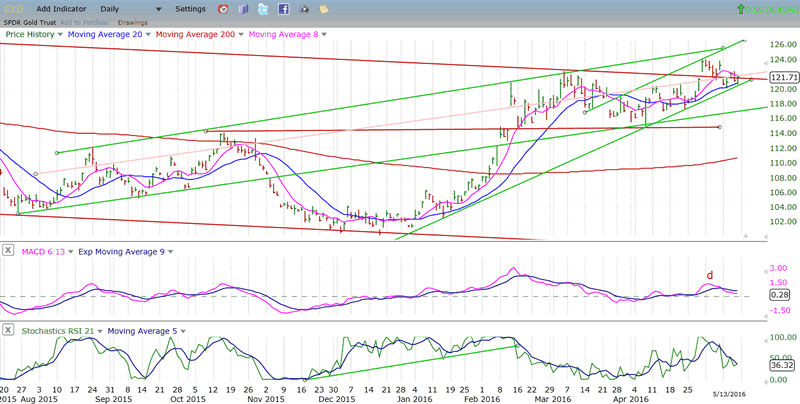
Task: Open the yellow notes icon
Action: pos(325,9)
